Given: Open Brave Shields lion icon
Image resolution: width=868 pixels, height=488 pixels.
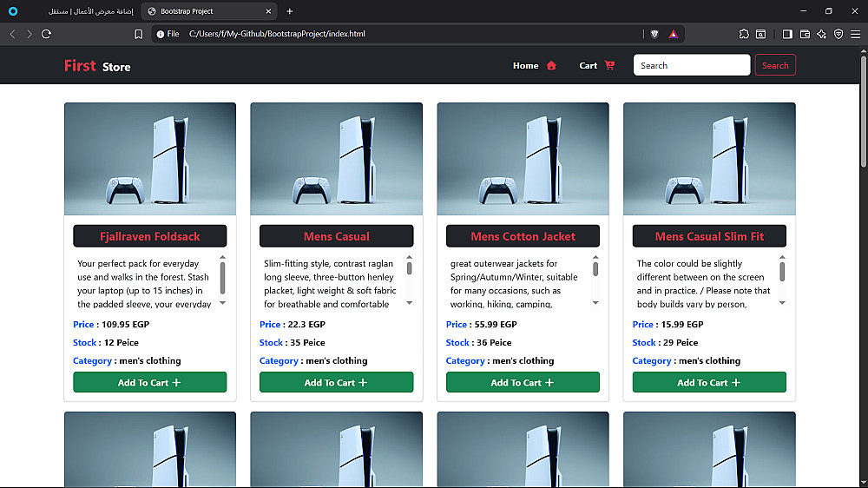Looking at the screenshot, I should (x=654, y=34).
